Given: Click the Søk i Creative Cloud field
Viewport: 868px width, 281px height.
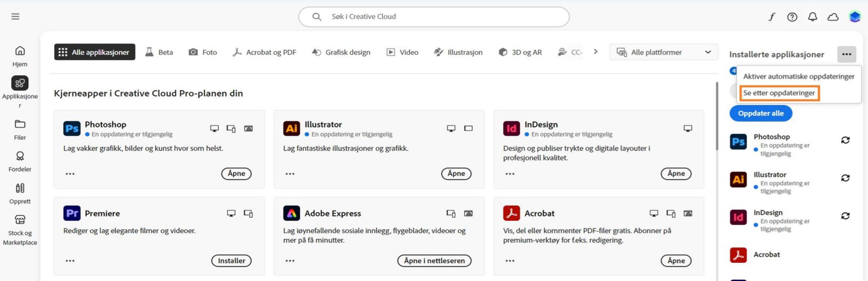Looking at the screenshot, I should tap(434, 17).
